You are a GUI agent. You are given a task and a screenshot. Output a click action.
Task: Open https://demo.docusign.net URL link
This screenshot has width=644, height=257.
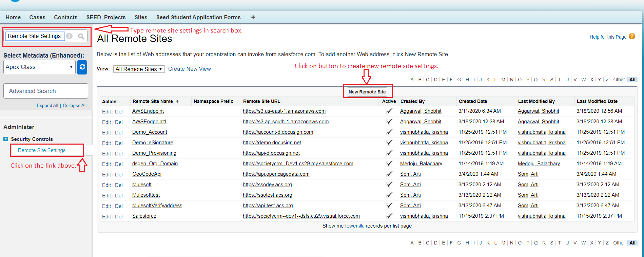tap(272, 143)
